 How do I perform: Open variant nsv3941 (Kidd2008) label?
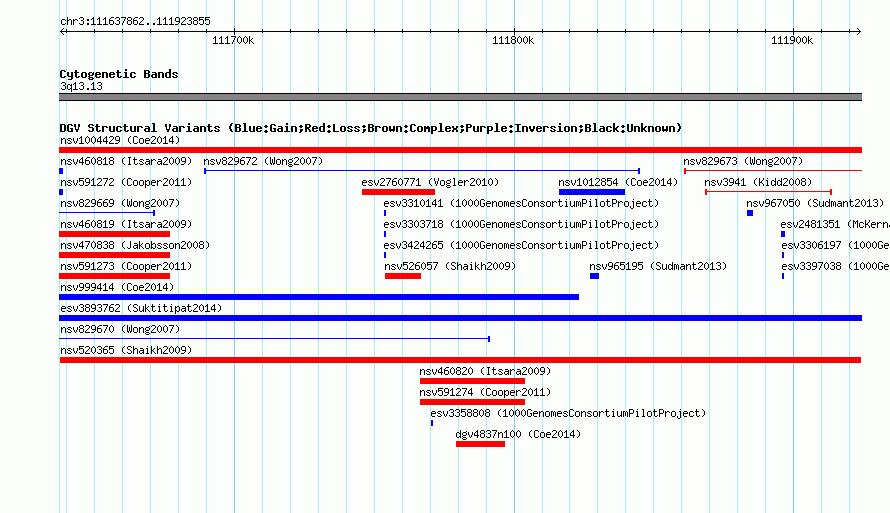pos(758,182)
